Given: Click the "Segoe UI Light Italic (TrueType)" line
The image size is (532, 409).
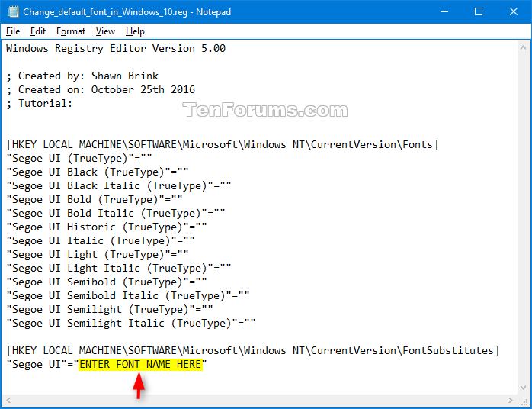Looking at the screenshot, I should (x=119, y=269).
